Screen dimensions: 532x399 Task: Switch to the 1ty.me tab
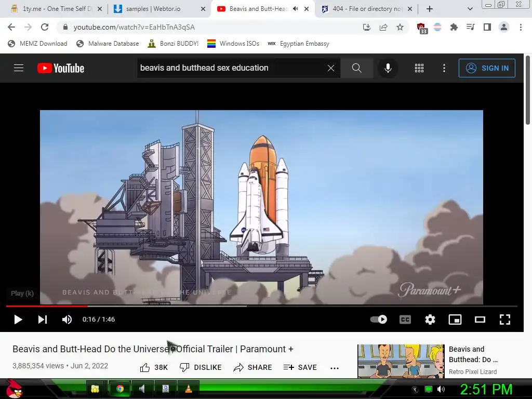56,9
